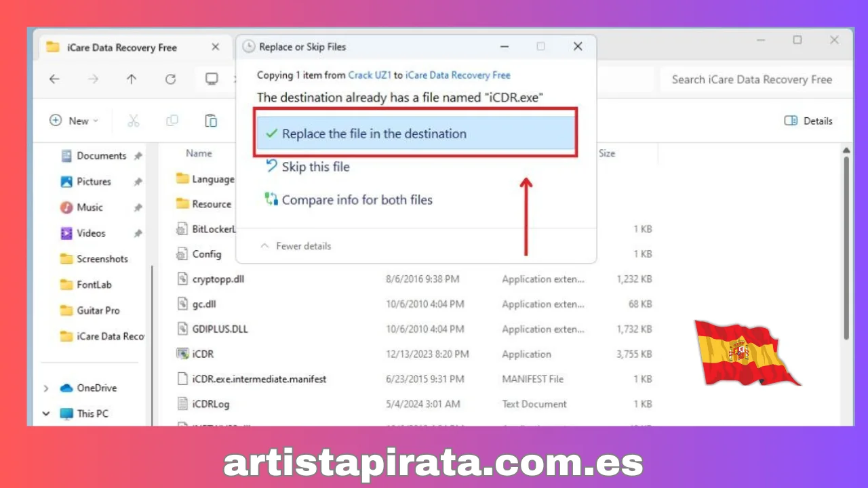Select the gc.dll file
This screenshot has width=868, height=488.
414,304
